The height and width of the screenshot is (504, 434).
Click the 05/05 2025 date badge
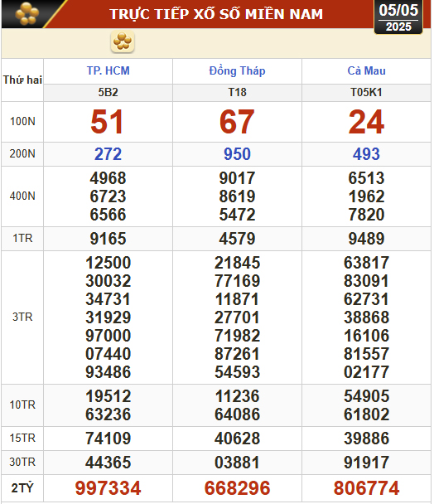click(x=398, y=17)
